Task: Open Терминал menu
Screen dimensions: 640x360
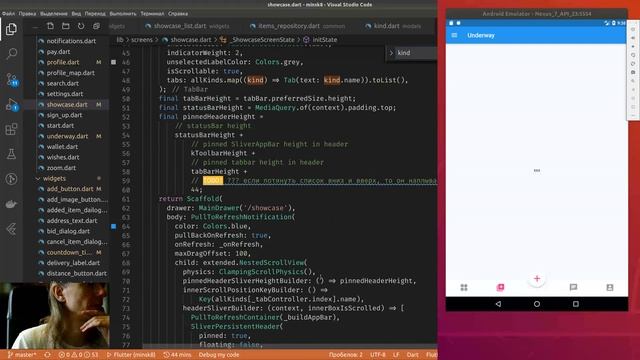Action: point(152,13)
